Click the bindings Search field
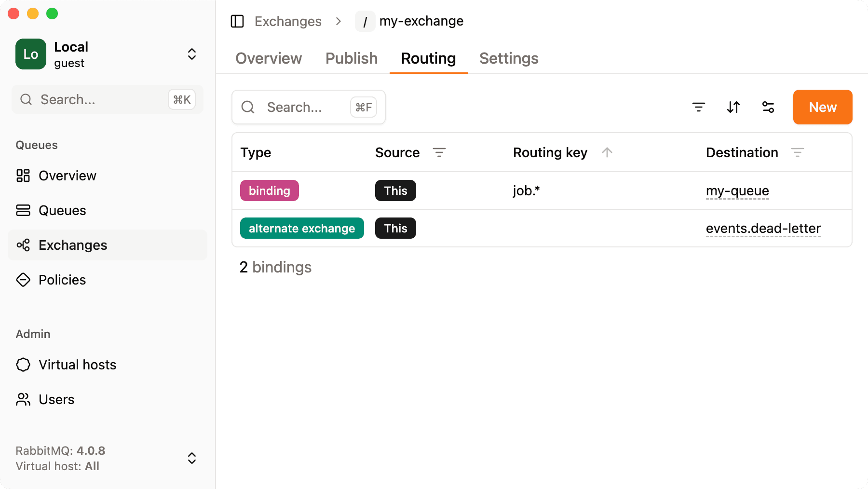The image size is (868, 489). click(x=309, y=107)
